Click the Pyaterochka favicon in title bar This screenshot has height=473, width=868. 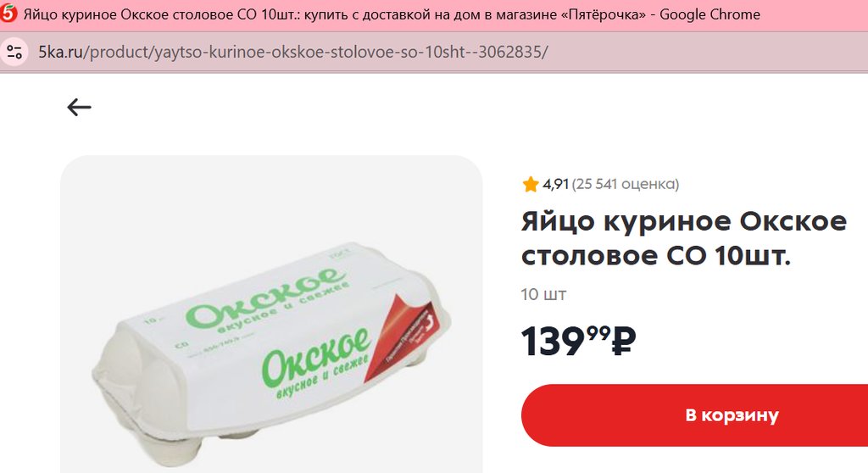coord(8,14)
